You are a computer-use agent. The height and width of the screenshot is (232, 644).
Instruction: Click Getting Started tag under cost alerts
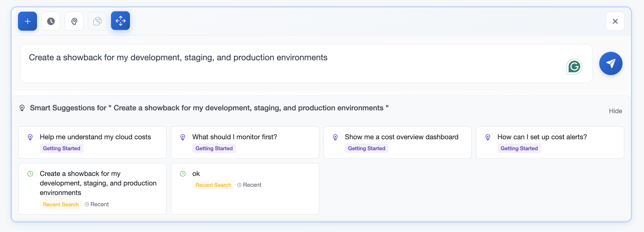pyautogui.click(x=519, y=148)
